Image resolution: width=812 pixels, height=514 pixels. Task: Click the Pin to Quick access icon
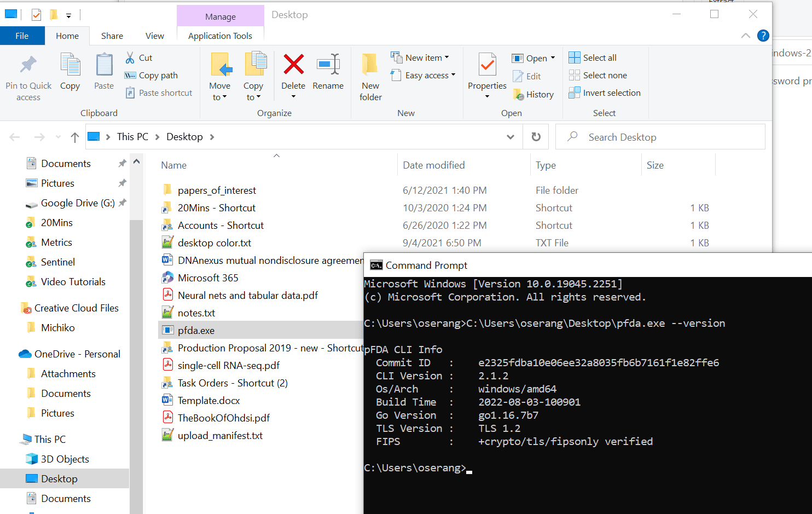tap(28, 66)
